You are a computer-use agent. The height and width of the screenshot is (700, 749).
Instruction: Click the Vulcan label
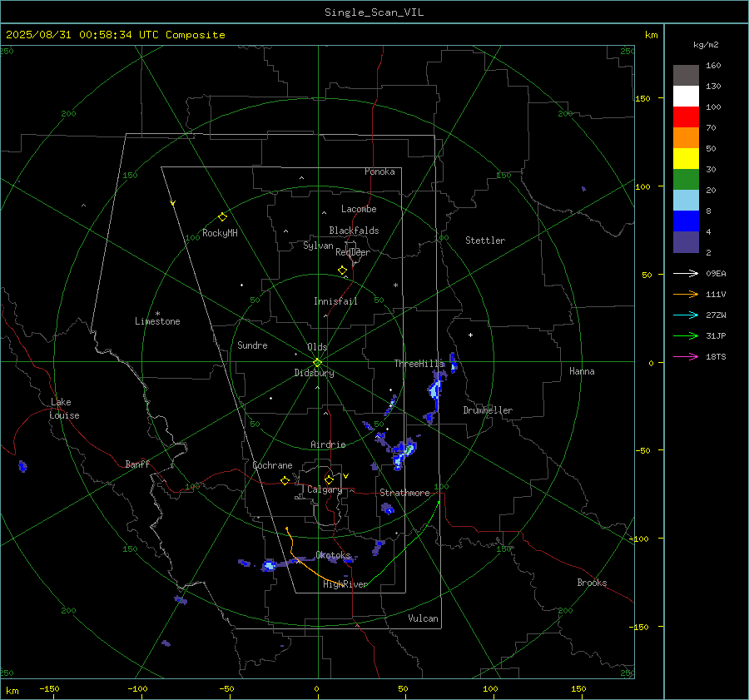(x=424, y=618)
